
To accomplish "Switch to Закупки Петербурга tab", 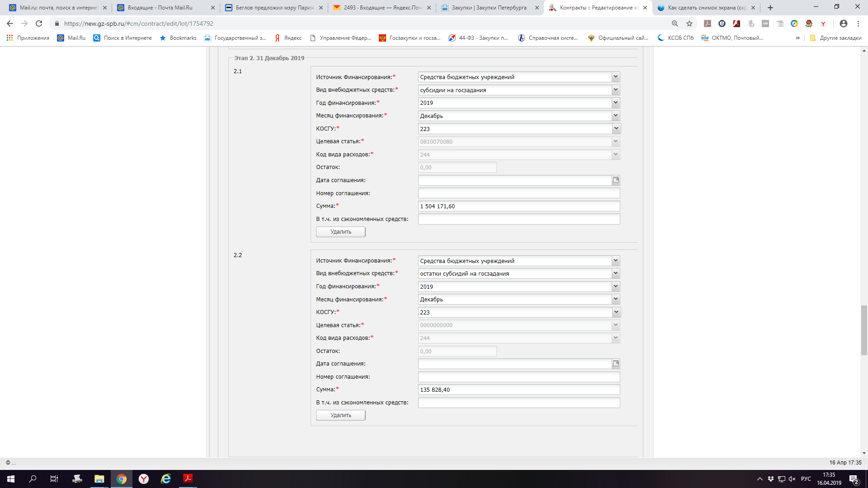I will [489, 8].
